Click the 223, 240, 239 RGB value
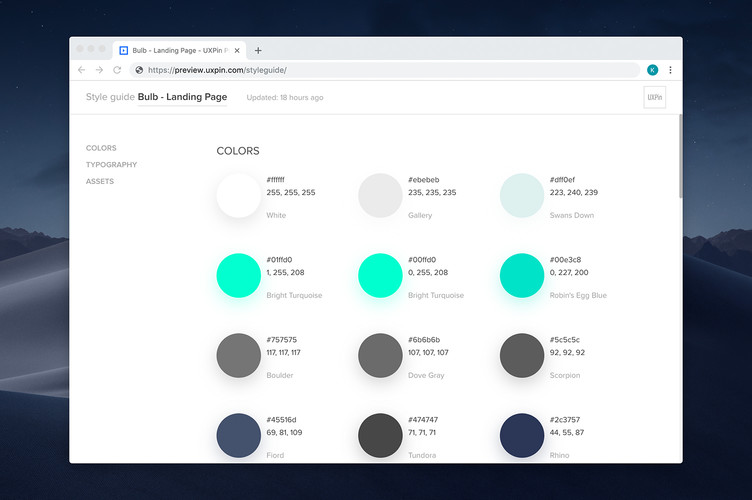This screenshot has width=752, height=500. [574, 192]
